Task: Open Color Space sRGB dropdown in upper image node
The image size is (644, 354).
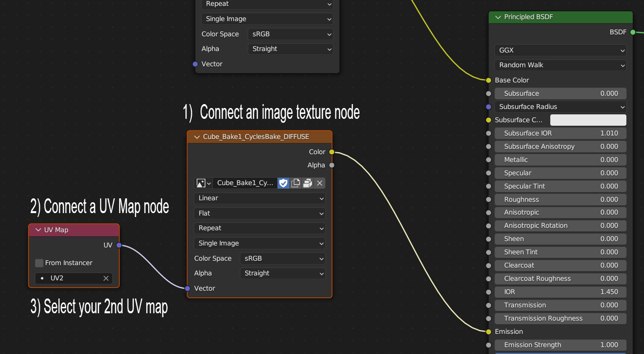Action: [x=290, y=34]
